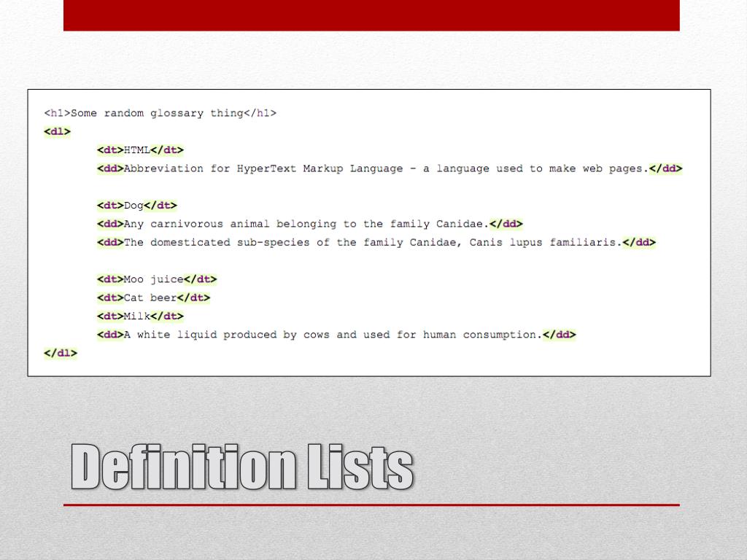Click the definition 'A white liquid produced by cows'

click(336, 335)
